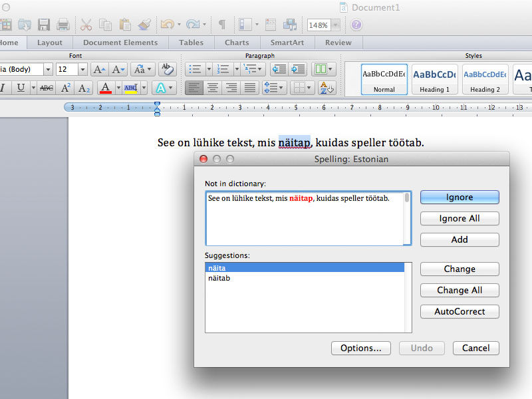
Task: Click Ignore All button
Action: 460,219
